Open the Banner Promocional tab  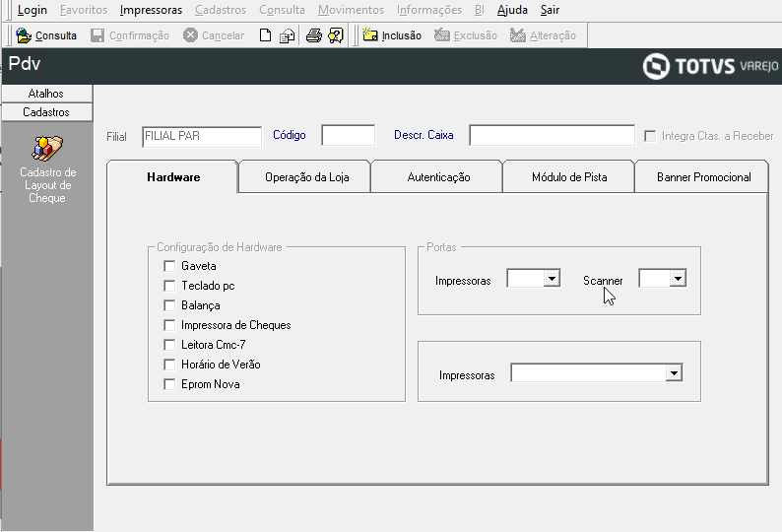pos(703,177)
